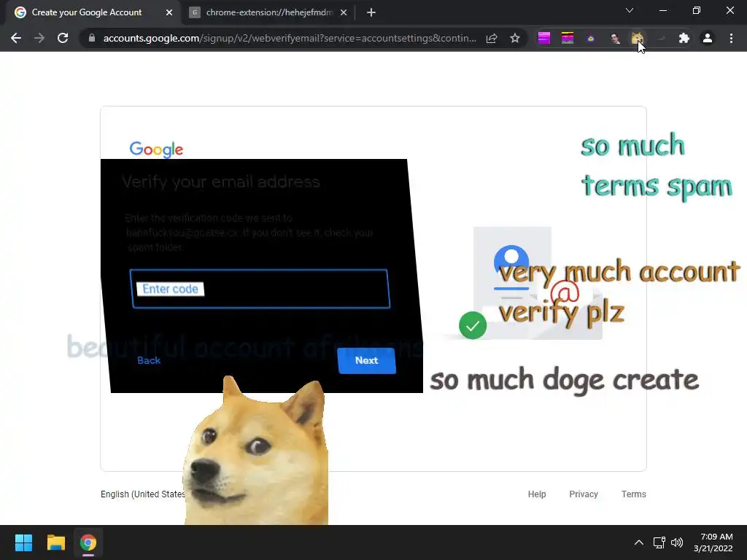Open the Help link
Image resolution: width=747 pixels, height=560 pixels.
[537, 494]
